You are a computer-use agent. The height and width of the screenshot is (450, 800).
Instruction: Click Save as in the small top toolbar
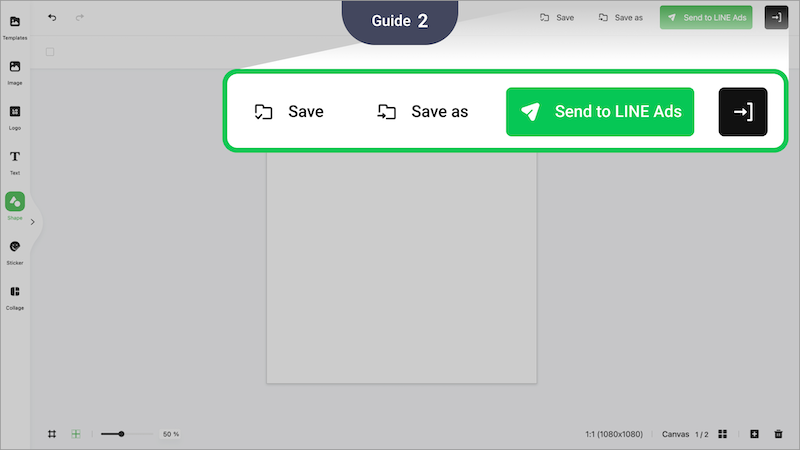point(620,18)
